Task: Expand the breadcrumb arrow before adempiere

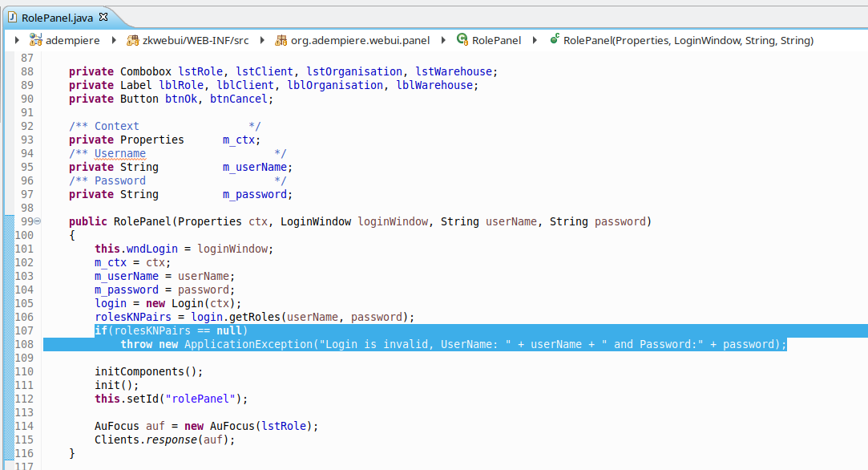Action: [17, 40]
